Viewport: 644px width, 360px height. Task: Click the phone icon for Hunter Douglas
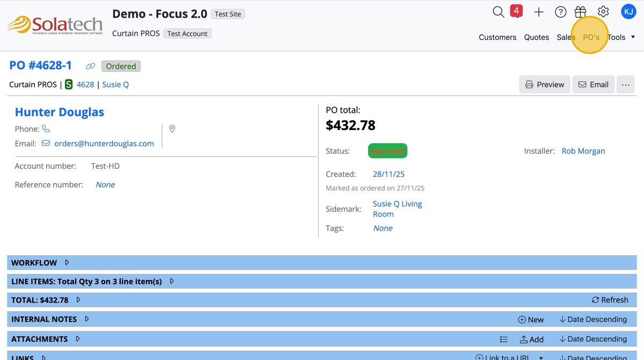click(46, 129)
